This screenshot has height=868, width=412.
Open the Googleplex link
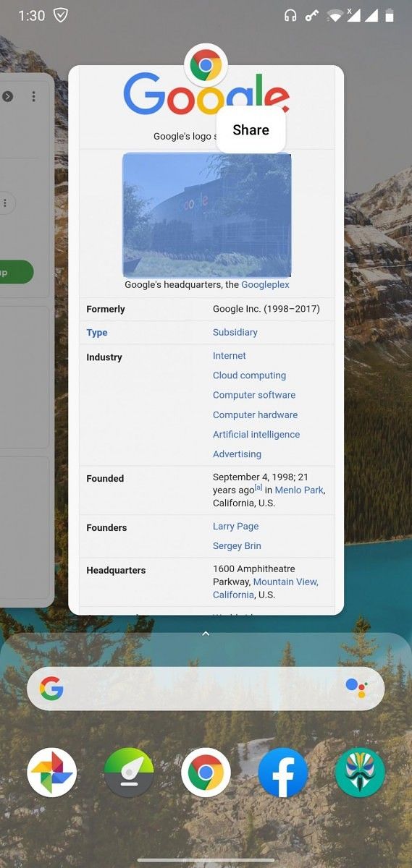click(265, 285)
